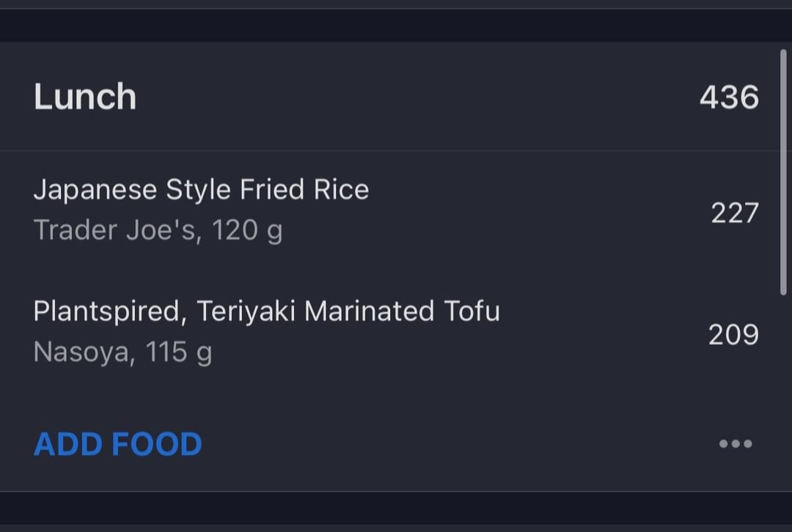Click the word Plantspired in the tofu title
Viewport: 792px width, 532px height.
tap(106, 311)
